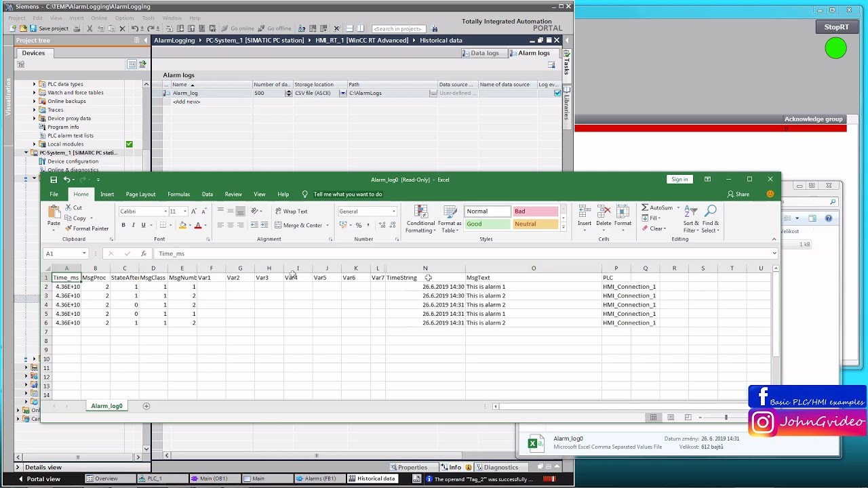Click the Insert Function fx icon
Screen dimensions: 868x488
pyautogui.click(x=143, y=253)
